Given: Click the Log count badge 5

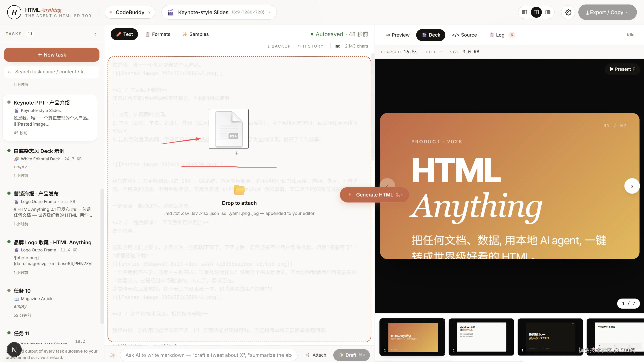Looking at the screenshot, I should pyautogui.click(x=511, y=35).
